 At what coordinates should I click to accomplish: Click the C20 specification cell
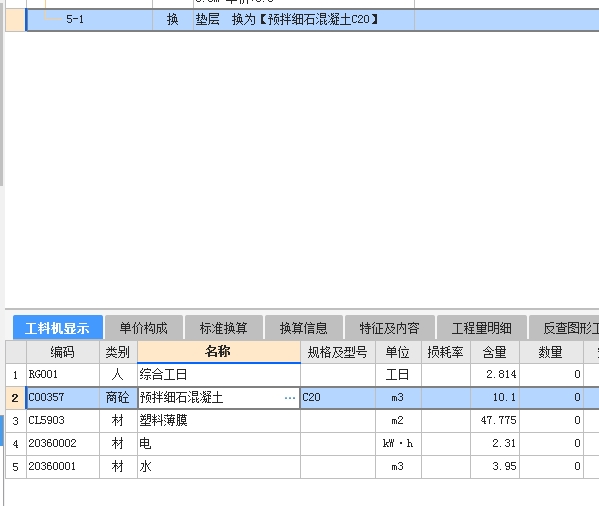pos(338,398)
